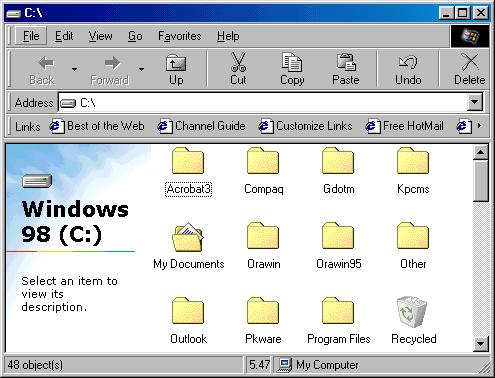The image size is (495, 378).
Task: Select the Pkware folder icon
Action: pos(263,311)
